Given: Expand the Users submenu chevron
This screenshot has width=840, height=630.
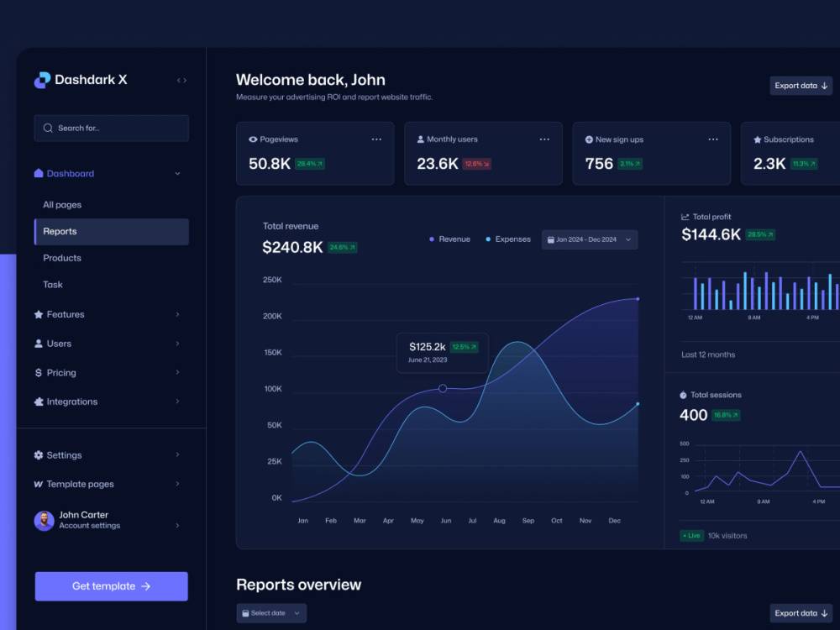Looking at the screenshot, I should [177, 344].
